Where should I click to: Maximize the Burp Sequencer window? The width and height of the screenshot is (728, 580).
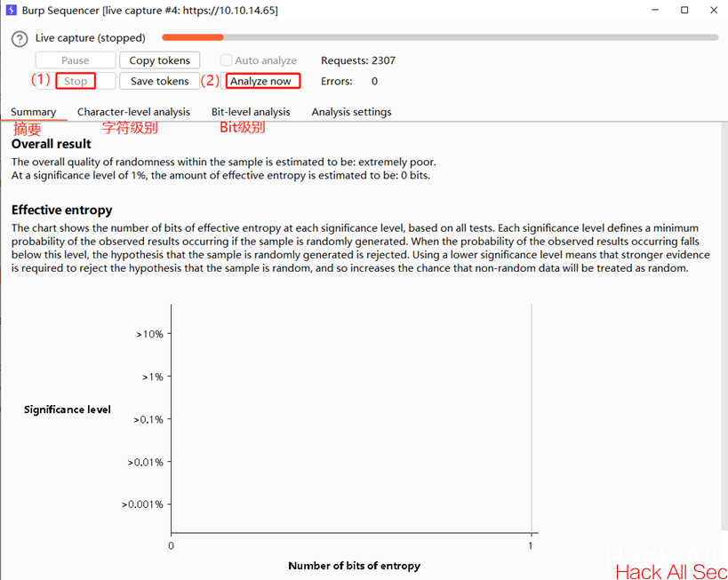pyautogui.click(x=684, y=10)
